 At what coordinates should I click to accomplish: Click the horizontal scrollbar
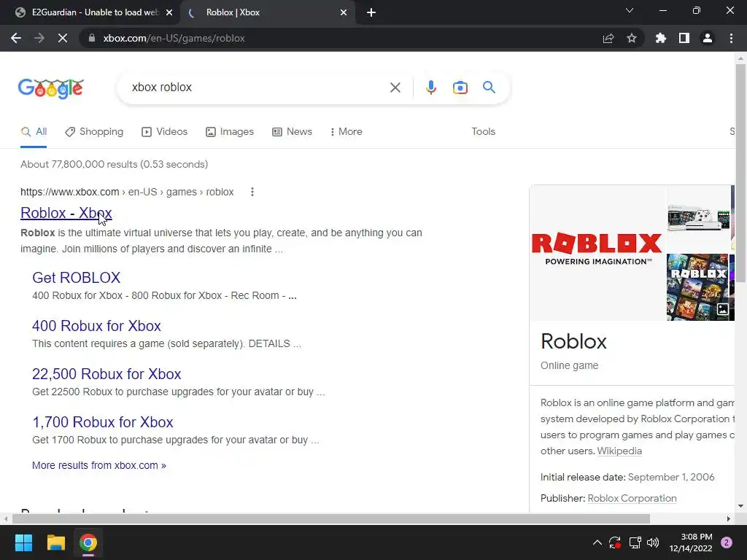coord(331,518)
